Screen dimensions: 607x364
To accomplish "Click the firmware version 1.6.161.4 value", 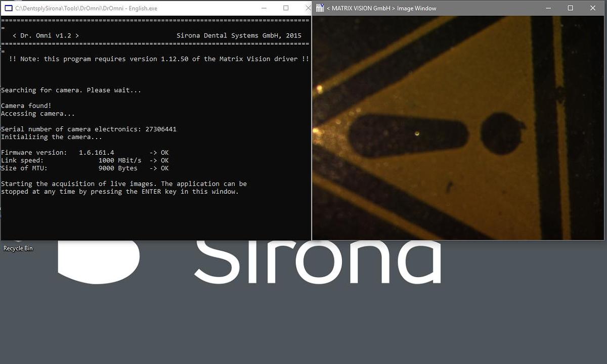I will click(x=96, y=153).
